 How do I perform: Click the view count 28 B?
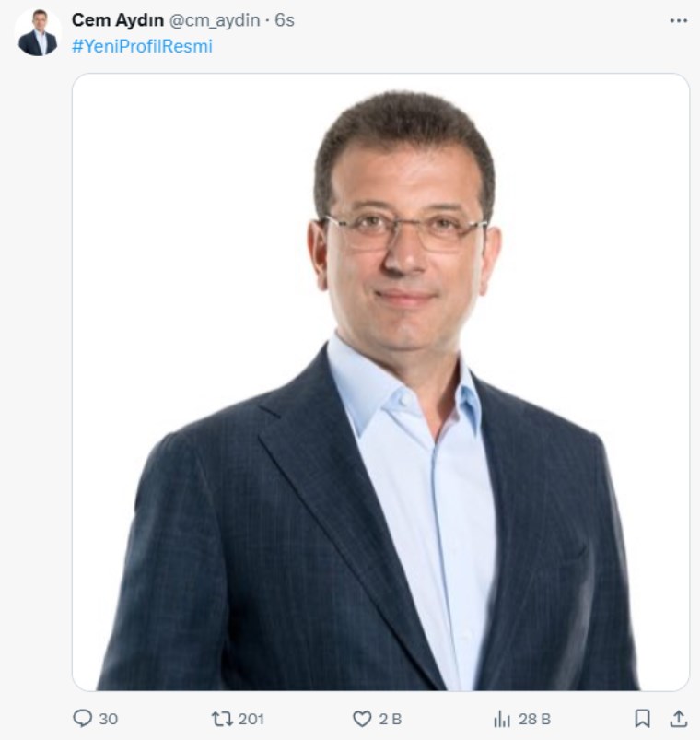[x=534, y=719]
